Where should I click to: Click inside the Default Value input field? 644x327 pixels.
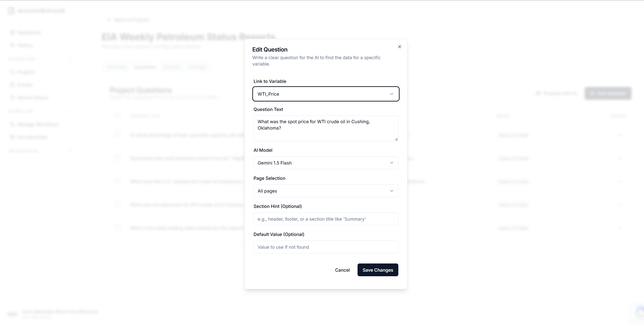tap(326, 247)
